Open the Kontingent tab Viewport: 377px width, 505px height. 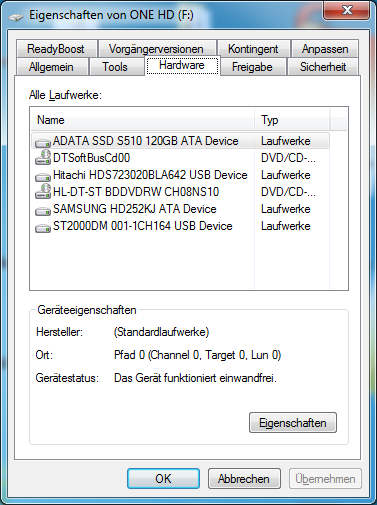pos(253,49)
